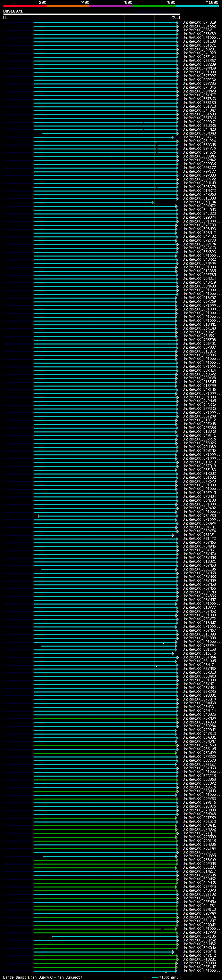Select hit label UniRef100_Q8LR24

(199, 141)
